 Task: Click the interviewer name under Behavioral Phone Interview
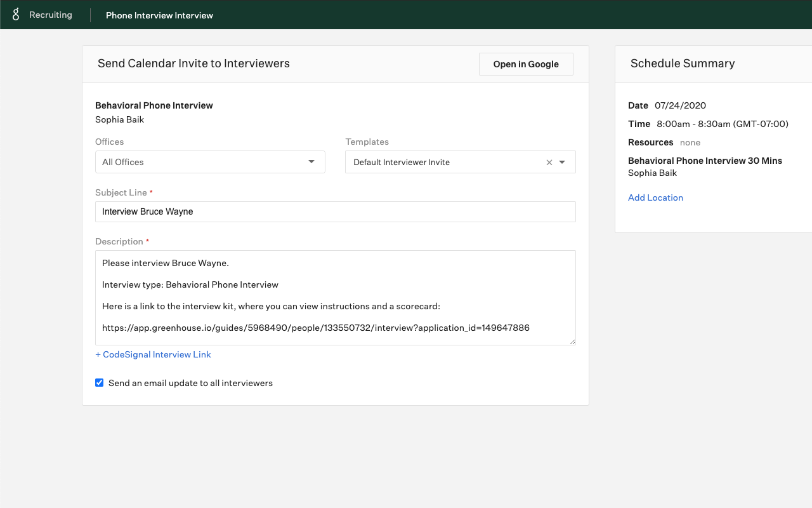119,119
